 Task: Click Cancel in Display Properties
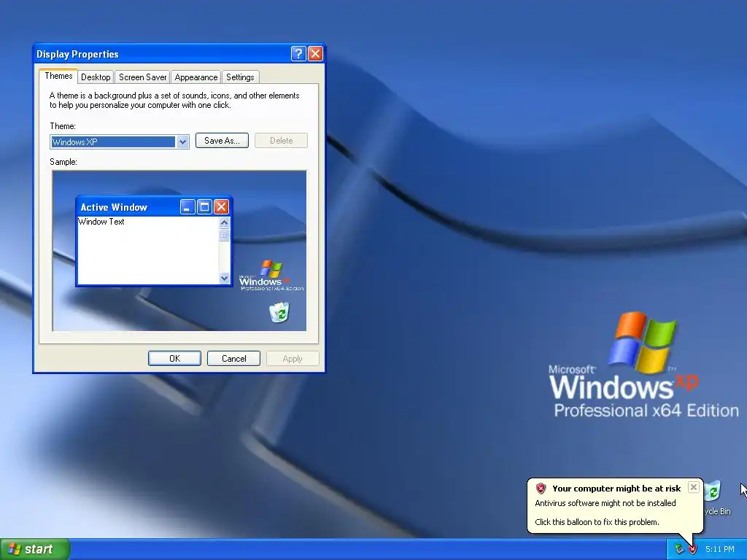tap(234, 359)
